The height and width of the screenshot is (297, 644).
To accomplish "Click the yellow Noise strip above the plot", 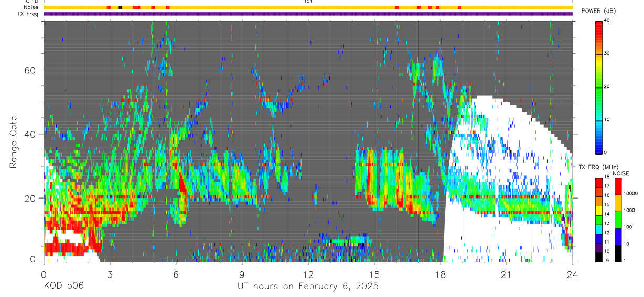I will [308, 7].
